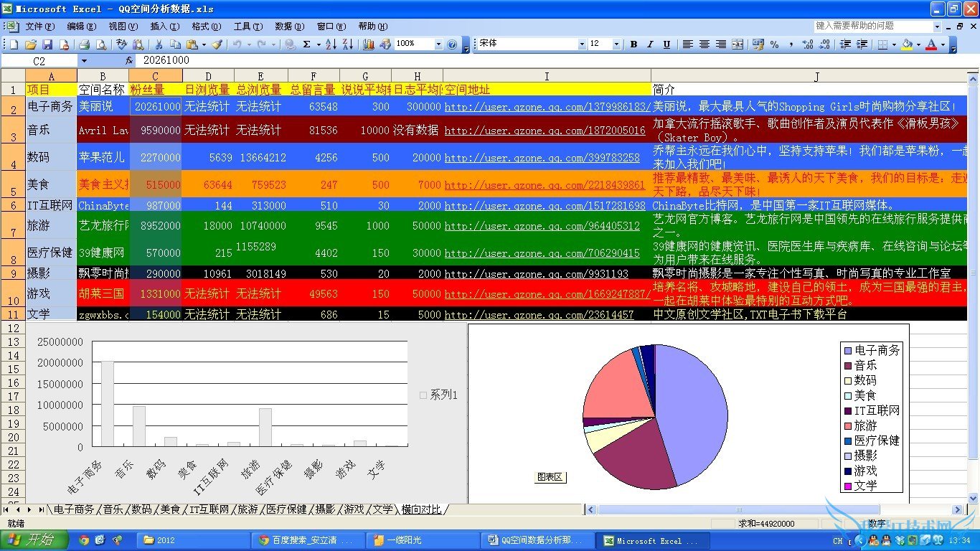The width and height of the screenshot is (980, 551).
Task: Click the Fill Color bucket swatch
Action: [907, 44]
